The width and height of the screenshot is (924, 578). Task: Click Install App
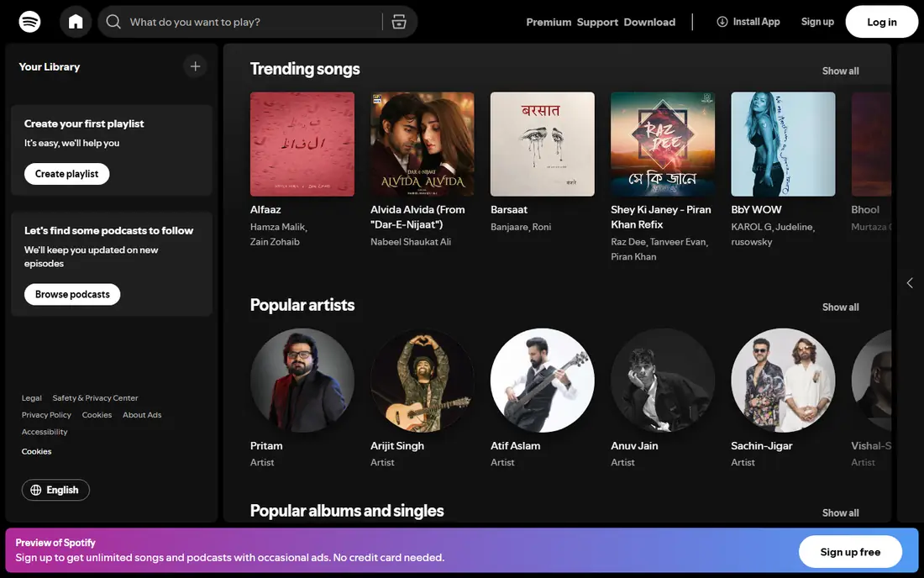tap(748, 22)
